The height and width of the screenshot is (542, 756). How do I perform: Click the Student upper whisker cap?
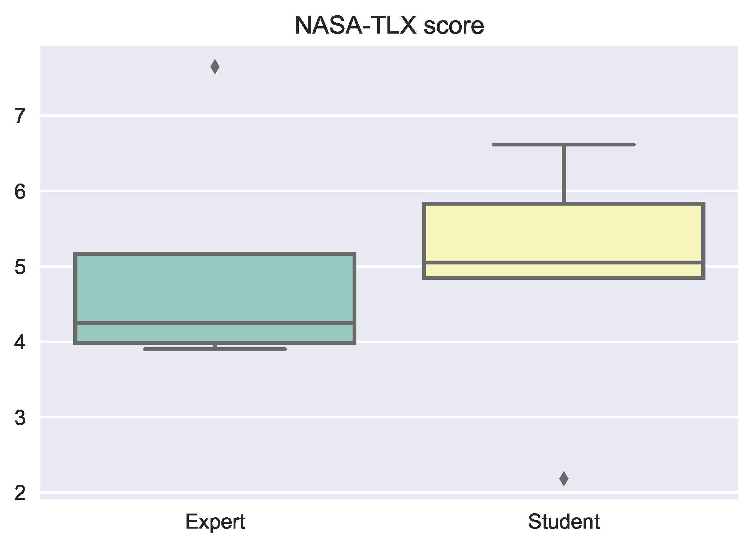tap(564, 145)
